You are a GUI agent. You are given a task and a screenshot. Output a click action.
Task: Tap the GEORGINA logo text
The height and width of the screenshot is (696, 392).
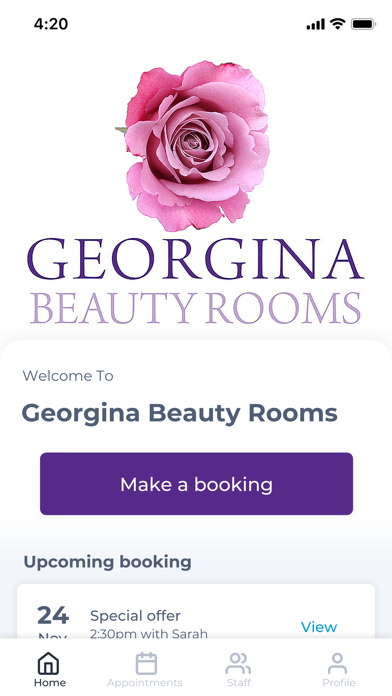[x=195, y=261]
